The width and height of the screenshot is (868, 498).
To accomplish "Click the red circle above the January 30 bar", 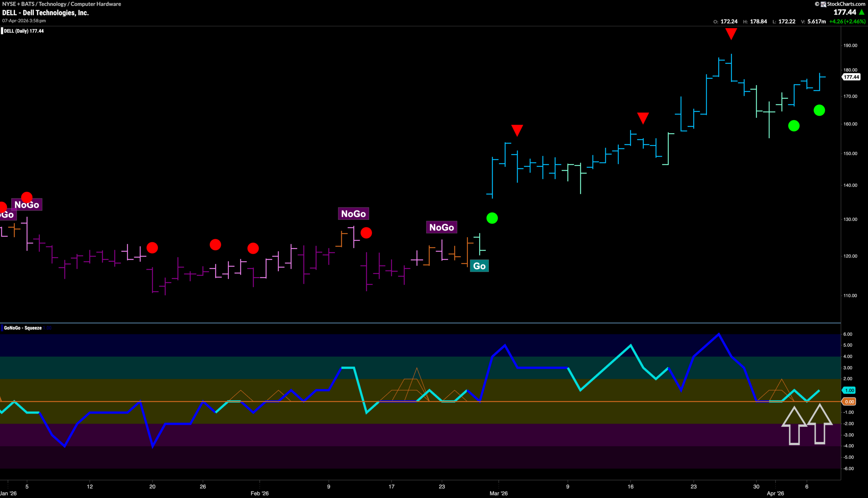I will pyautogui.click(x=253, y=248).
